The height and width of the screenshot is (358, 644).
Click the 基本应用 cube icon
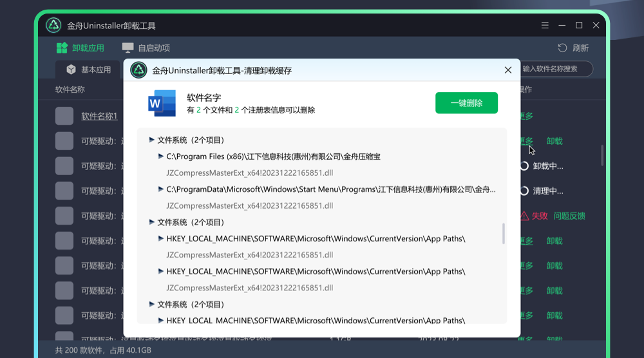click(71, 70)
